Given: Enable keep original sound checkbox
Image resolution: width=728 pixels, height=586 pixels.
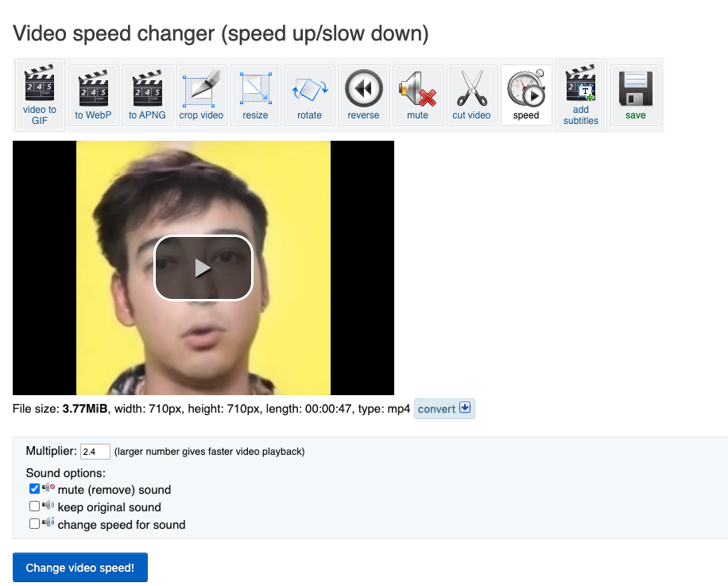Looking at the screenshot, I should pyautogui.click(x=34, y=506).
